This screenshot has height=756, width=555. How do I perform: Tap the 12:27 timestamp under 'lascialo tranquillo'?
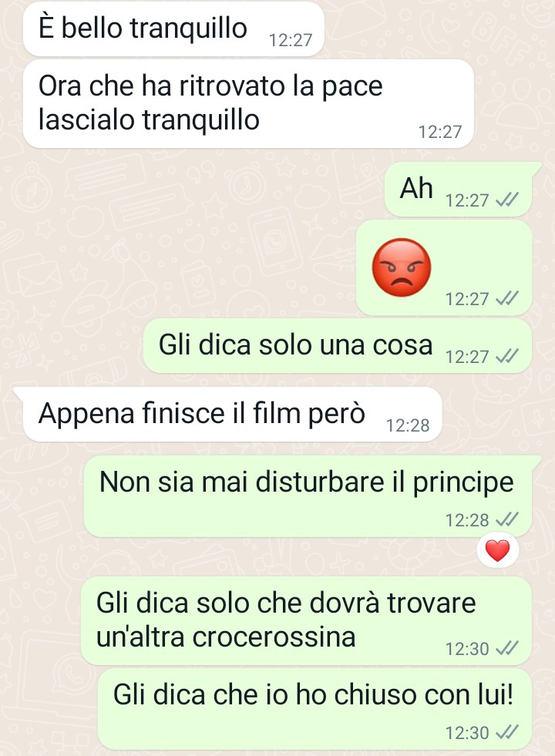click(439, 132)
